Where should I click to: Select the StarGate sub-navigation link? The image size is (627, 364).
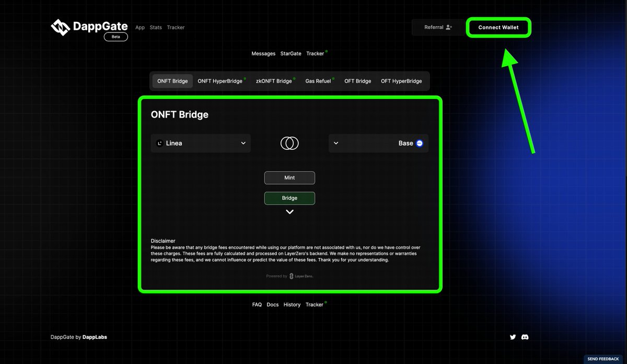pos(291,53)
